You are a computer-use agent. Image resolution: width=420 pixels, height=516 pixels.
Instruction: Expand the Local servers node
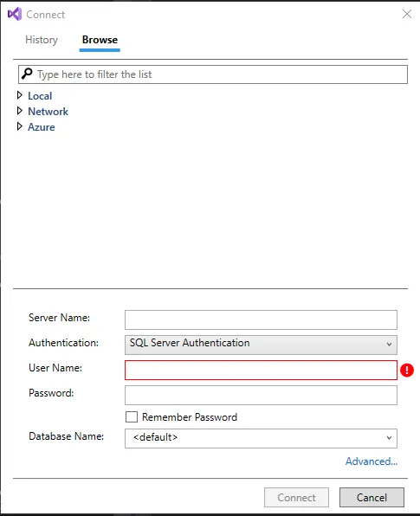point(20,95)
